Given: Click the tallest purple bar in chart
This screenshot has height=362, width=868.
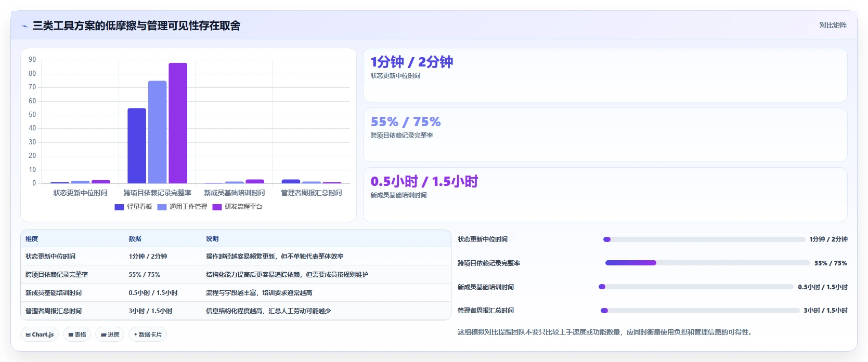Looking at the screenshot, I should [178, 123].
